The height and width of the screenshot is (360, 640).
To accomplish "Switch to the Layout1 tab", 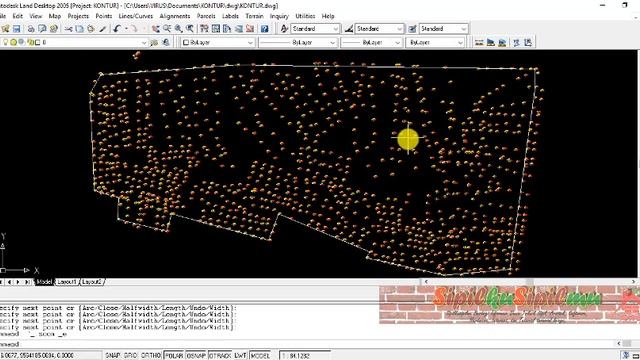I will 67,282.
